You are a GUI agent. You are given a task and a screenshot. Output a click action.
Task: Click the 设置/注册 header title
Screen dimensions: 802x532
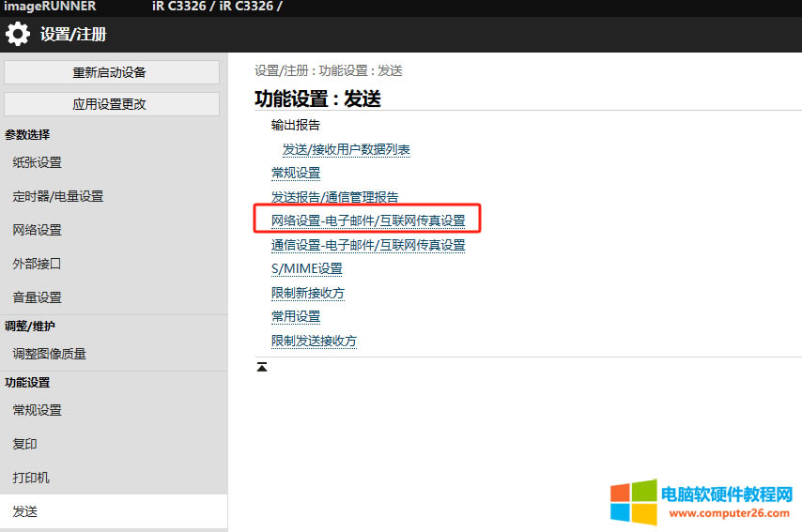click(73, 34)
